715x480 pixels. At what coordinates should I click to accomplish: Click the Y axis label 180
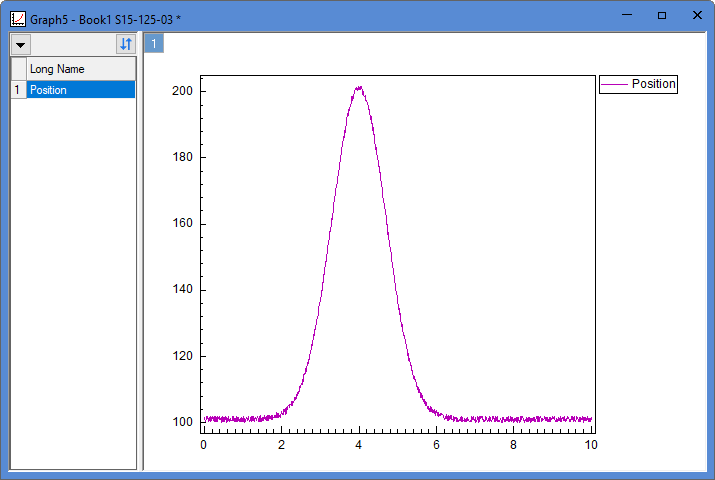coord(182,157)
